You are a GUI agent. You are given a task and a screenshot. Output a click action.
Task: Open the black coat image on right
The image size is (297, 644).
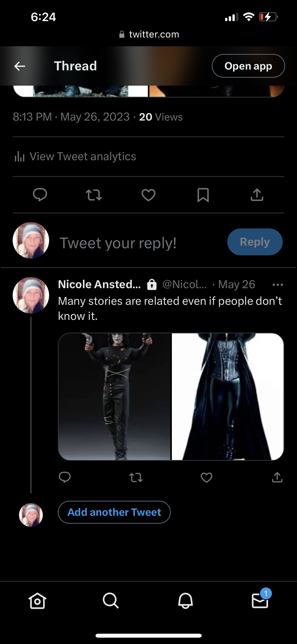tap(228, 397)
